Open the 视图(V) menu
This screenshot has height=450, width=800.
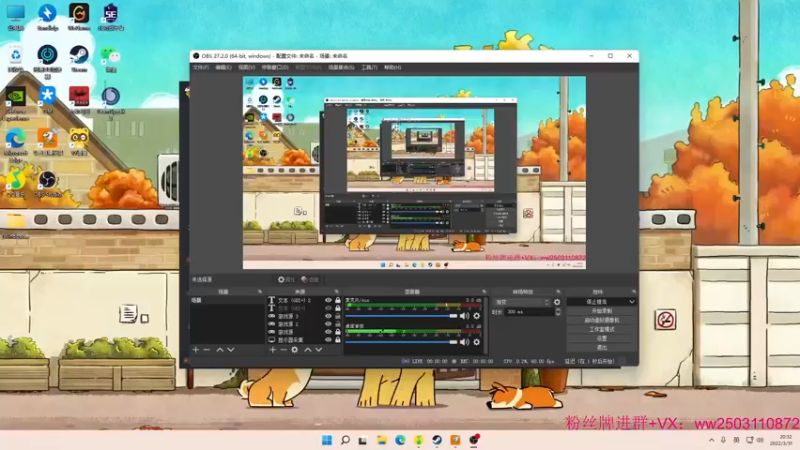[246, 67]
